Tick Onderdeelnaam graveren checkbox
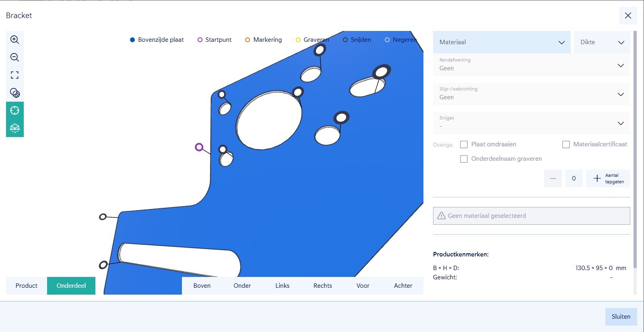644x332 pixels. (x=464, y=159)
